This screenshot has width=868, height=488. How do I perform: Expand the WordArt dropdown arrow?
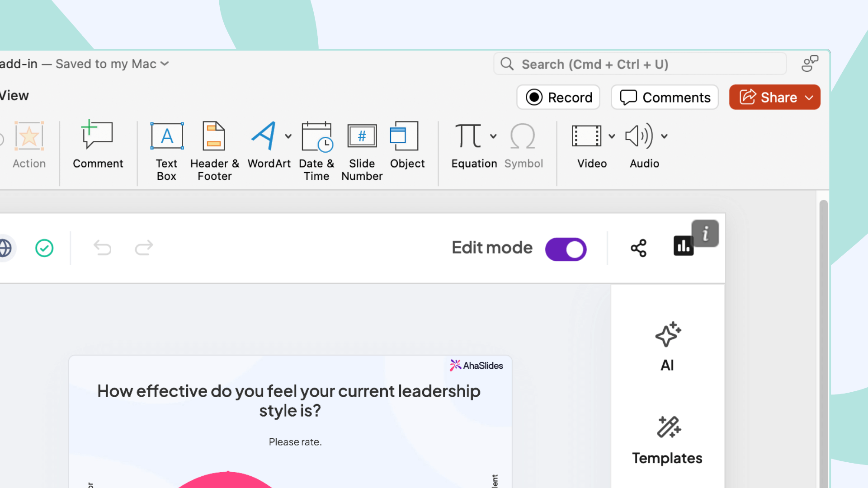point(288,136)
